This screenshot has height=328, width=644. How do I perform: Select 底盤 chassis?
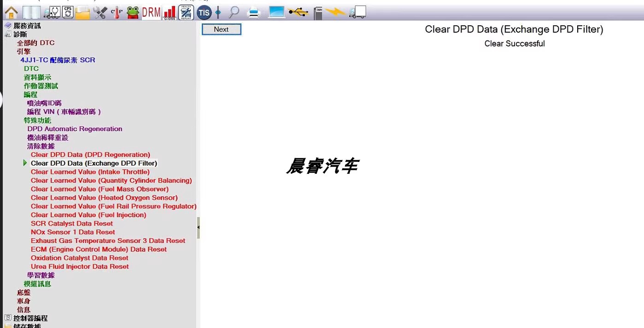point(24,292)
